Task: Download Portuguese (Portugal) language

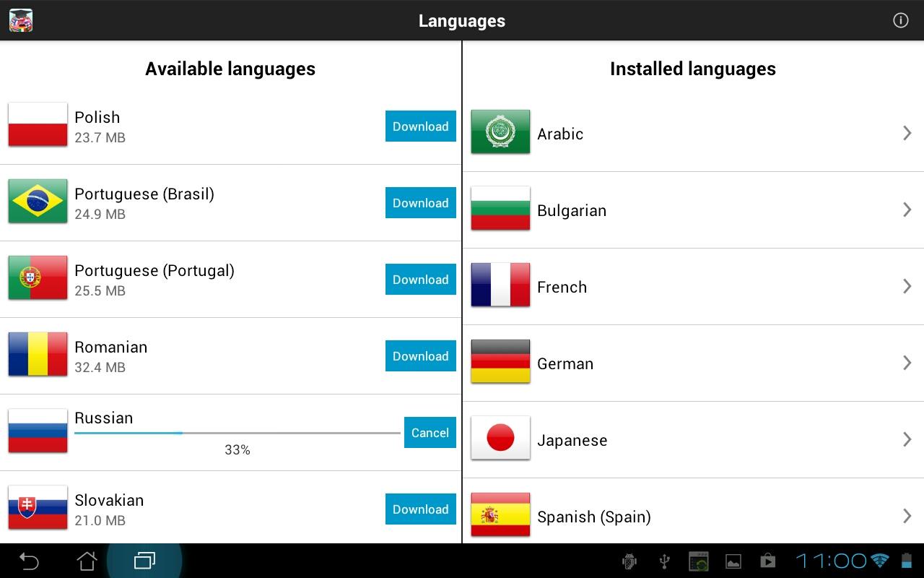Action: [421, 280]
